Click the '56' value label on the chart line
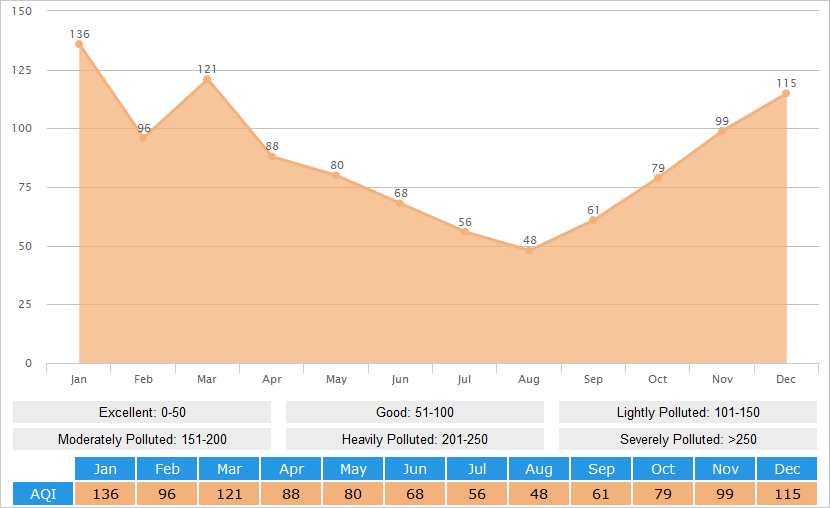 click(x=465, y=222)
